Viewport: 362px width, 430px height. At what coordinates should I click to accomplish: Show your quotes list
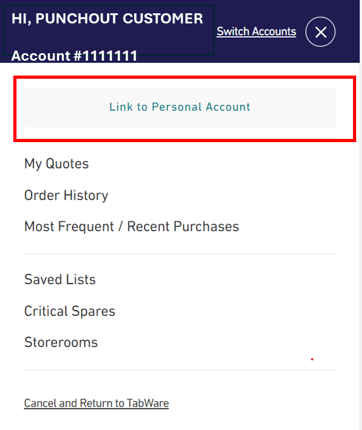click(x=56, y=164)
